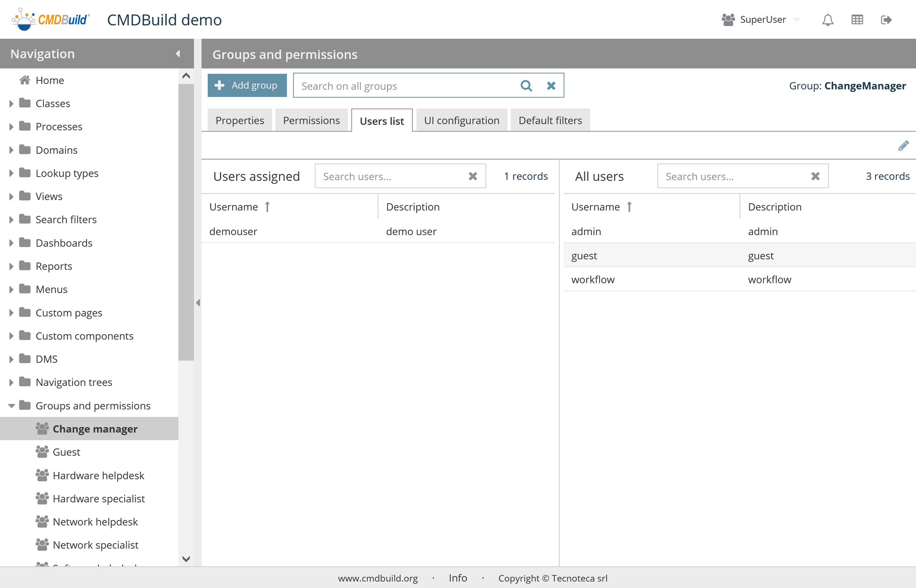Open the SuperUser dropdown menu

[x=797, y=20]
